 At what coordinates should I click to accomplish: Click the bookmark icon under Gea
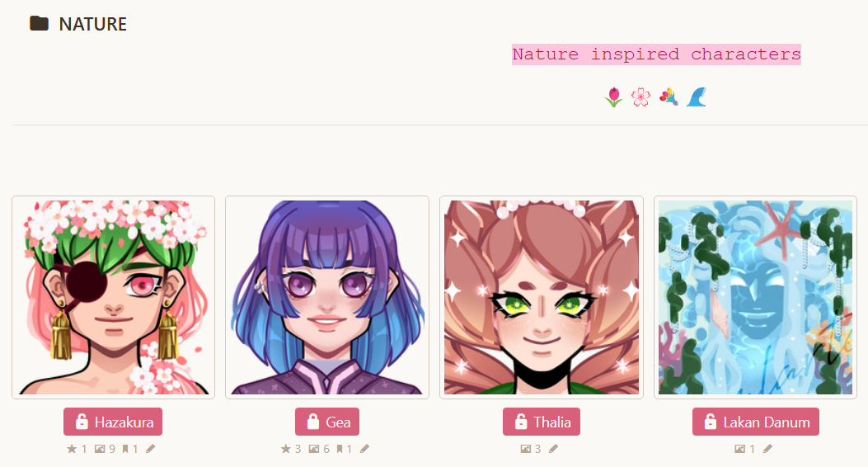click(x=340, y=449)
